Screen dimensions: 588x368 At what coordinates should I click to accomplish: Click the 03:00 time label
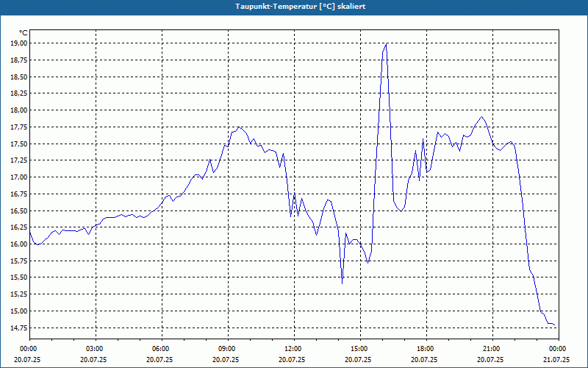tap(96, 348)
